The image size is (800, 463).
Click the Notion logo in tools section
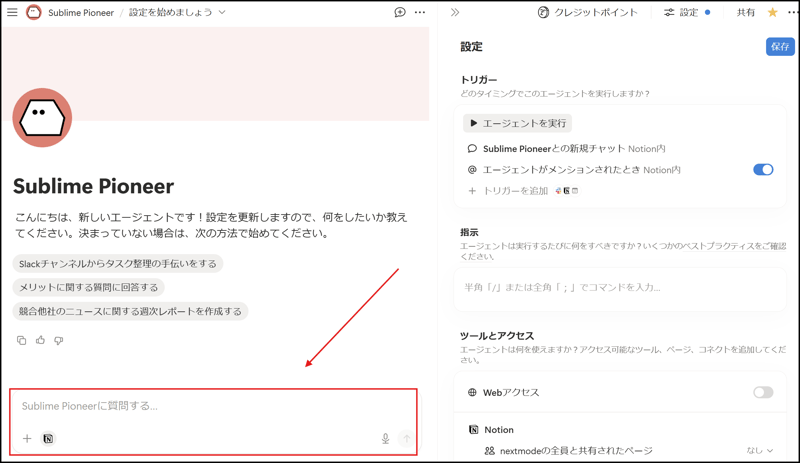473,430
